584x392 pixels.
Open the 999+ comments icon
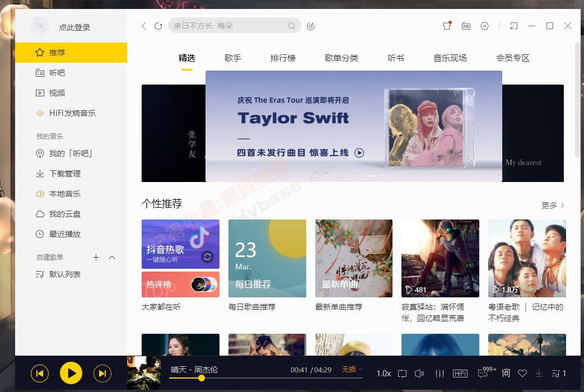coord(487,372)
